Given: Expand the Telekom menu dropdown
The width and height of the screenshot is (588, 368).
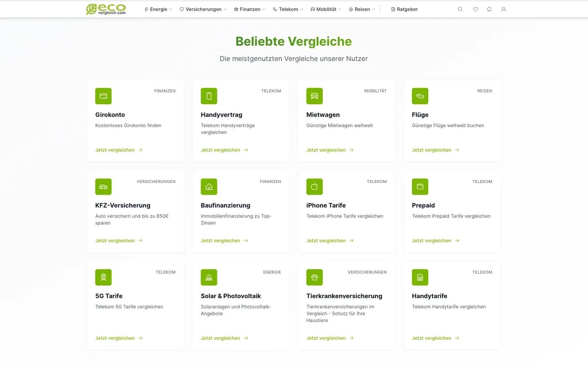Looking at the screenshot, I should pos(288,9).
